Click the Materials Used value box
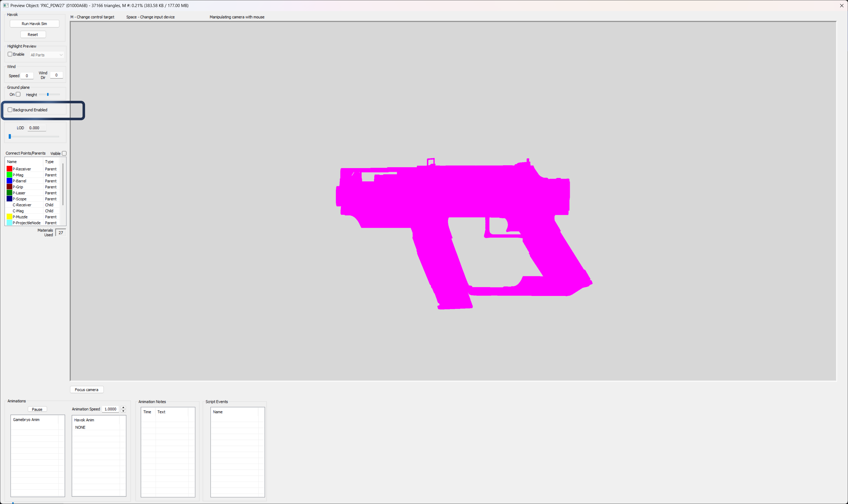 point(61,233)
